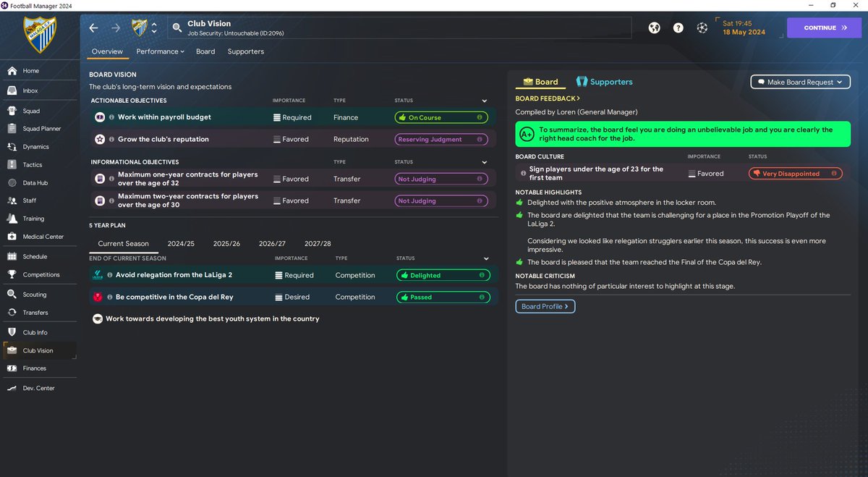Click info icon in Very Disappointed status
Viewport: 868px width, 477px height.
[x=834, y=174]
